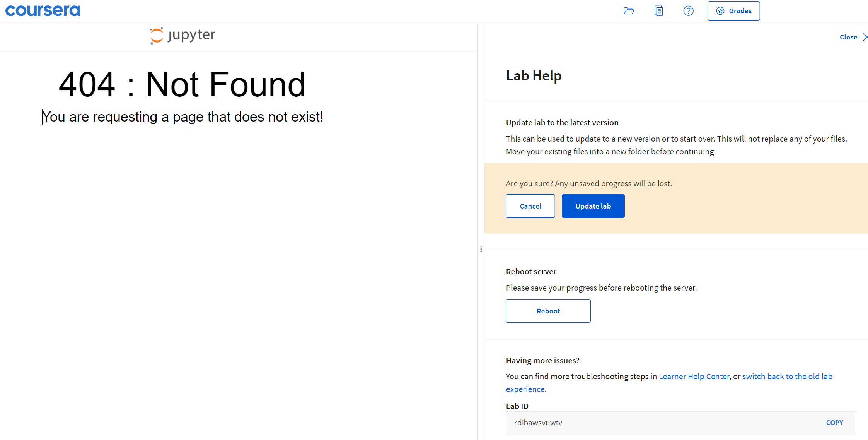Screen dimensions: 868x440
Task: Copy the Lab ID
Action: 834,423
